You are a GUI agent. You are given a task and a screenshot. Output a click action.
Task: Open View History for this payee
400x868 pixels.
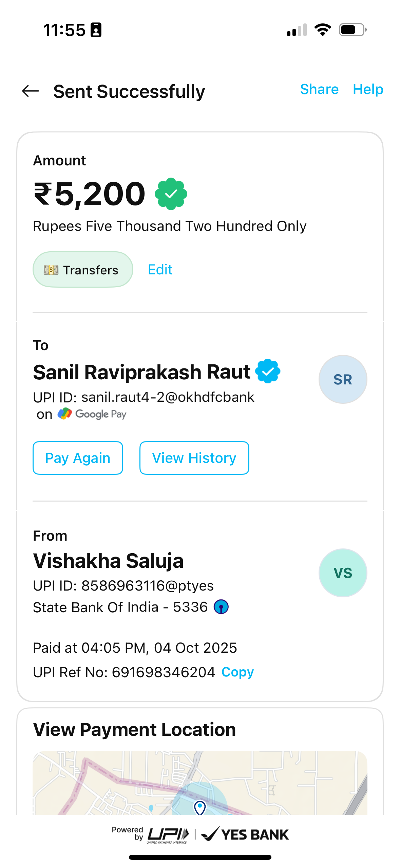194,458
